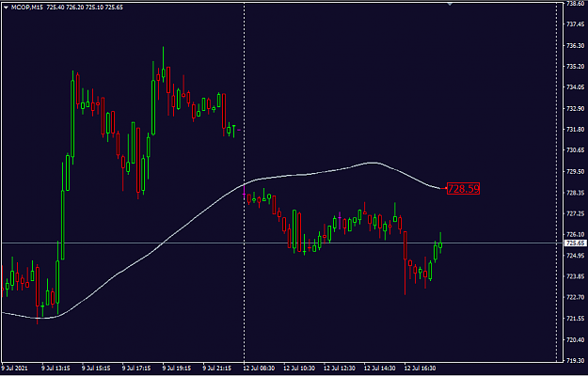Click the red 728.59 moving average label
Image resolution: width=588 pixels, height=376 pixels.
click(464, 189)
